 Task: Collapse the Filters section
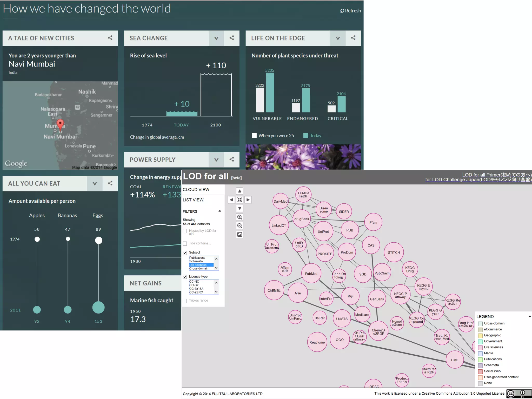(x=220, y=211)
